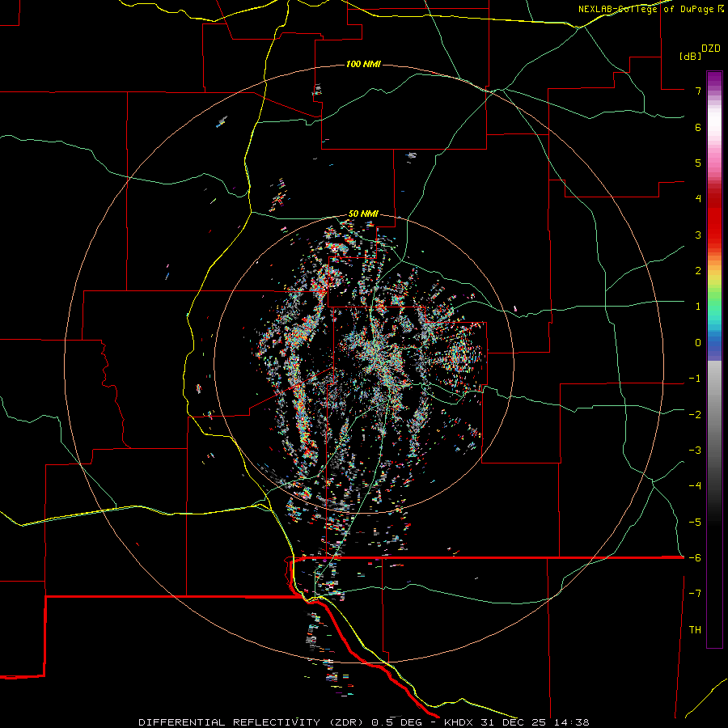This screenshot has height=728, width=728.
Task: Click the -1 value on the color scale
Action: [x=695, y=379]
